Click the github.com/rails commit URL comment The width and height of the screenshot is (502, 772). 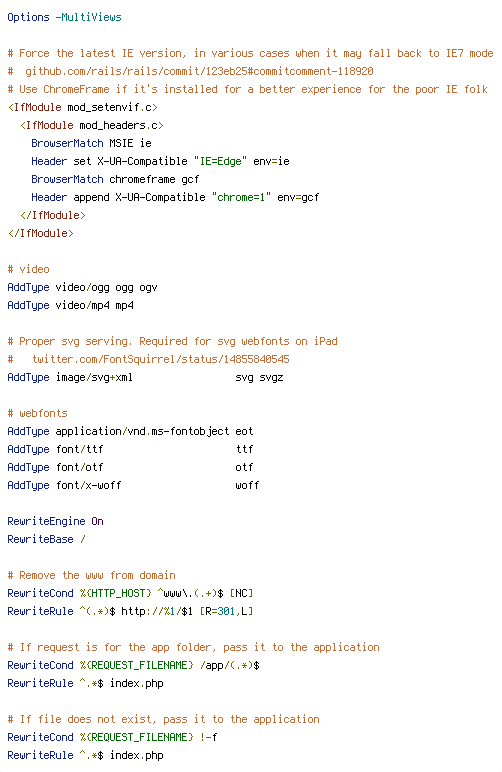click(x=199, y=71)
